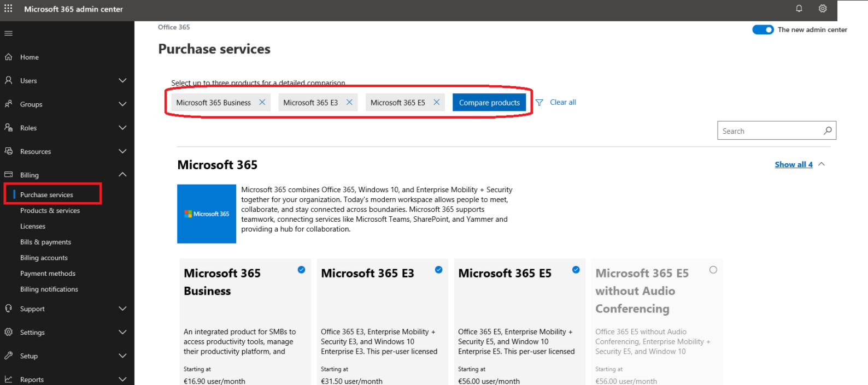Open the Microsoft 365 E3 card title
868x385 pixels.
[367, 273]
